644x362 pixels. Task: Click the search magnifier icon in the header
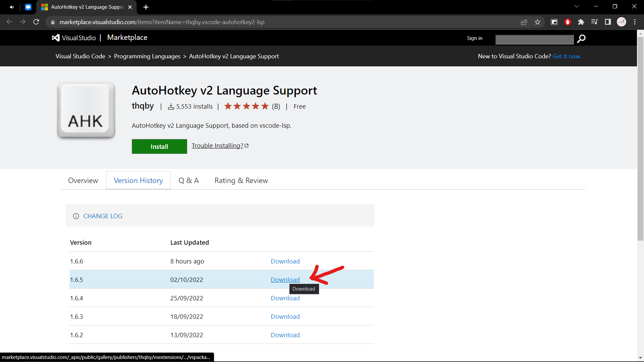coord(582,39)
